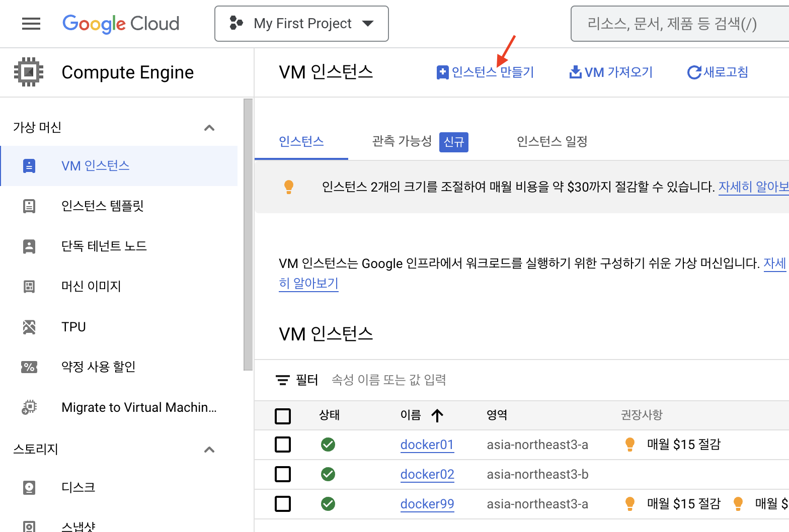The image size is (789, 532).
Task: Click the VM 가져오기 button
Action: (x=611, y=72)
